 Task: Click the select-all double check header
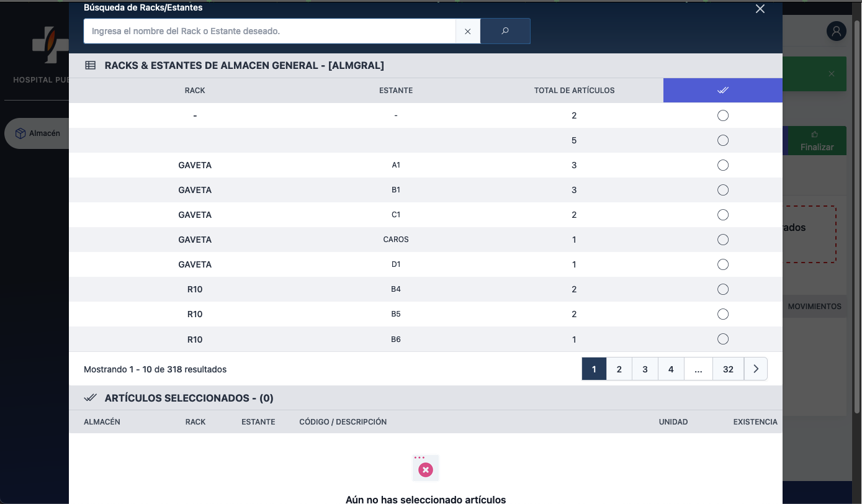point(722,91)
